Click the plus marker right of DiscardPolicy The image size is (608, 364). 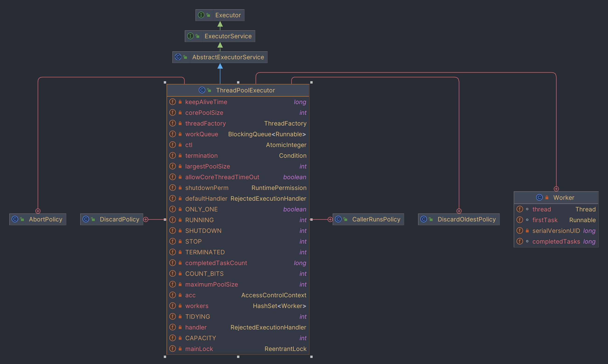click(146, 219)
